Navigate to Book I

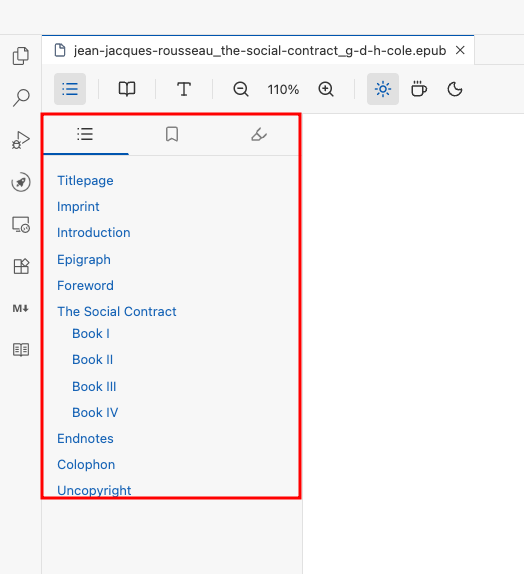coord(91,333)
